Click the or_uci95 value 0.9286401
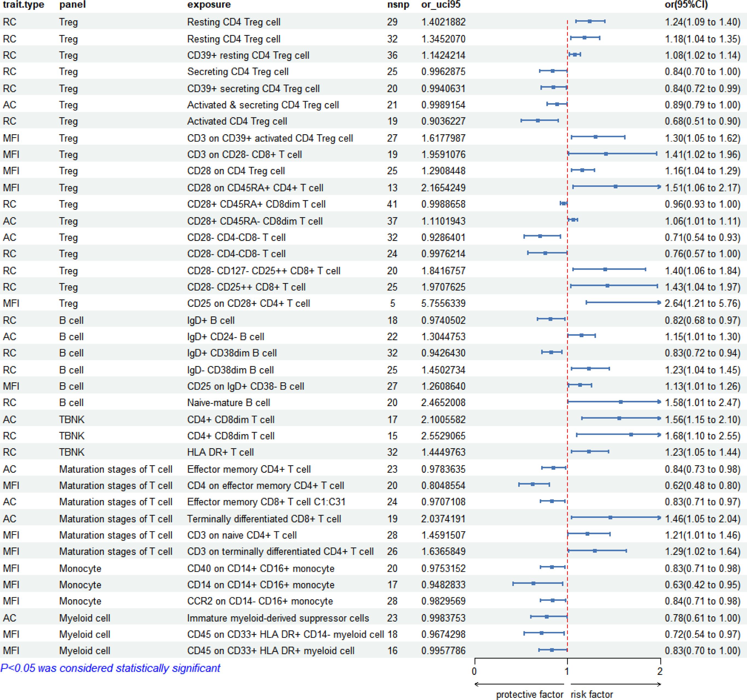Image resolution: width=747 pixels, height=700 pixels. [443, 237]
